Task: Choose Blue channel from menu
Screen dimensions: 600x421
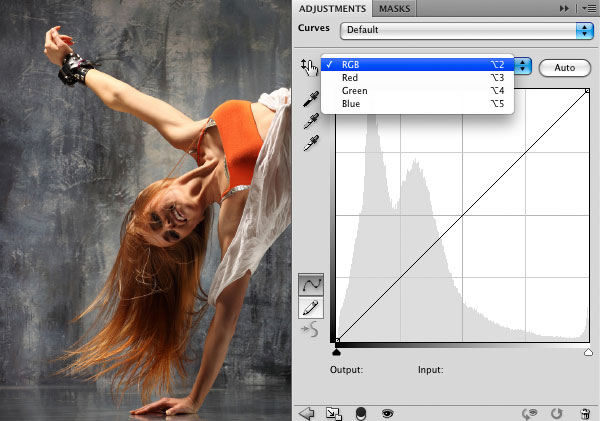Action: tap(417, 104)
